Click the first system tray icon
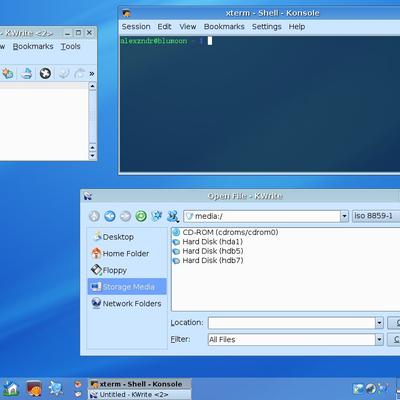Screen dimensions: 400x400 (x=359, y=389)
